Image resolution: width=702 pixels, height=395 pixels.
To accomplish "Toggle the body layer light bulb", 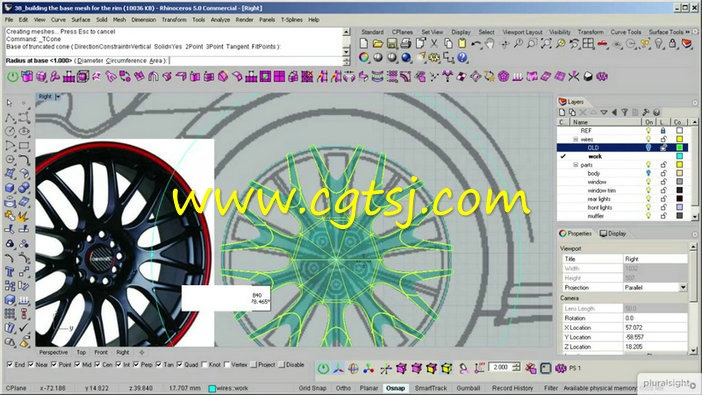I will point(648,173).
